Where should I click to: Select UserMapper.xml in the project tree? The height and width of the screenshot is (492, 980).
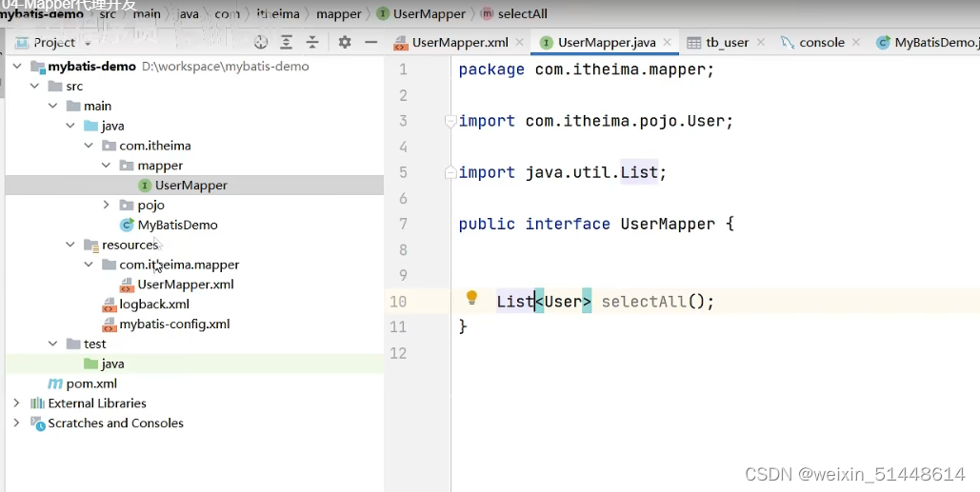186,285
